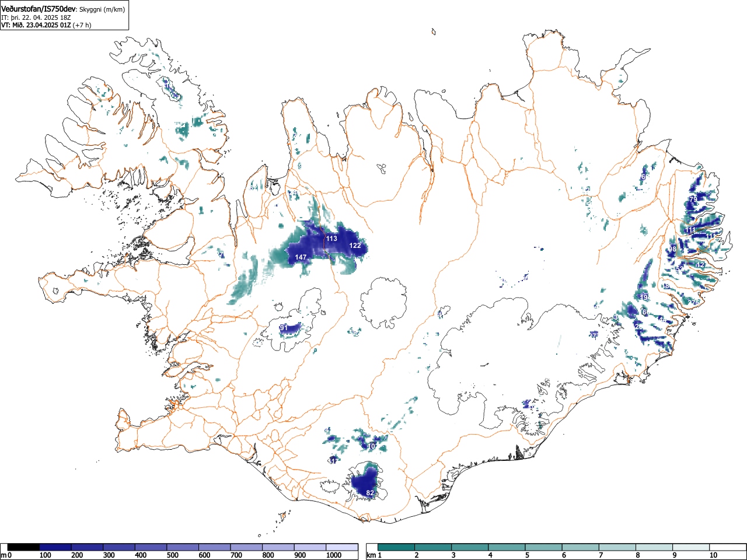This screenshot has height=560, width=747.
Task: Click the '1000' metre legend label
Action: [x=333, y=555]
